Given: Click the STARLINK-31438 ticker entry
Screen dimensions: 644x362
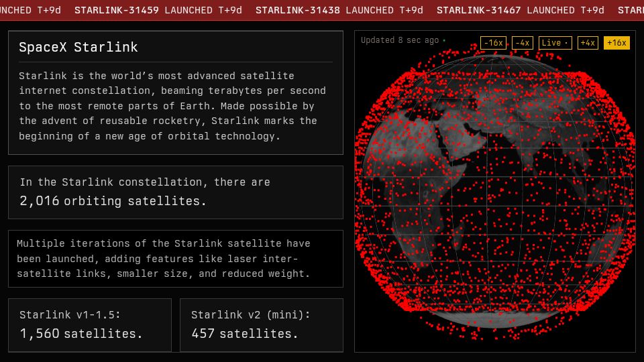Looking at the screenshot, I should (x=339, y=10).
